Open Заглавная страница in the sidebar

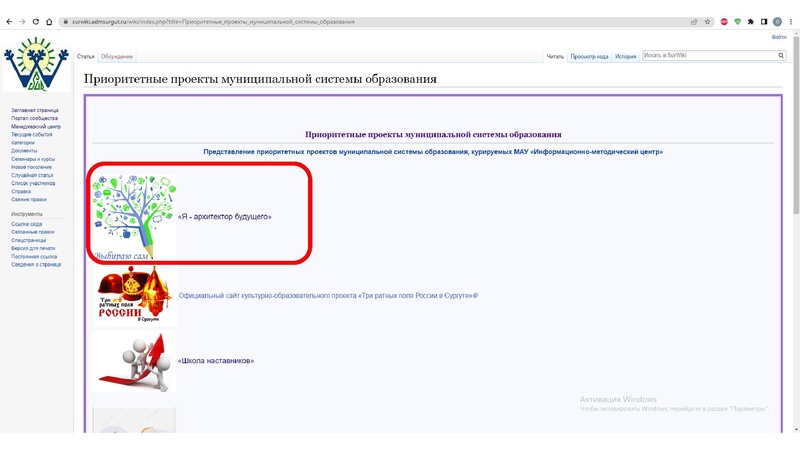pyautogui.click(x=35, y=110)
